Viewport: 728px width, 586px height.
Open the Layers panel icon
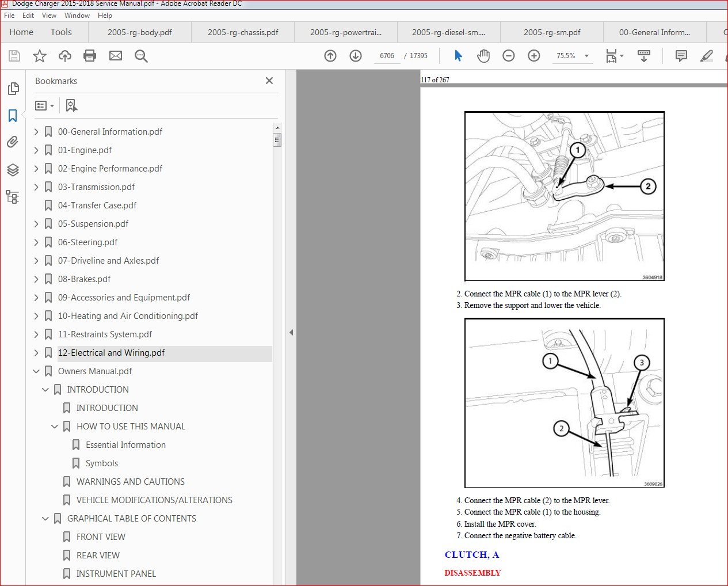tap(13, 170)
